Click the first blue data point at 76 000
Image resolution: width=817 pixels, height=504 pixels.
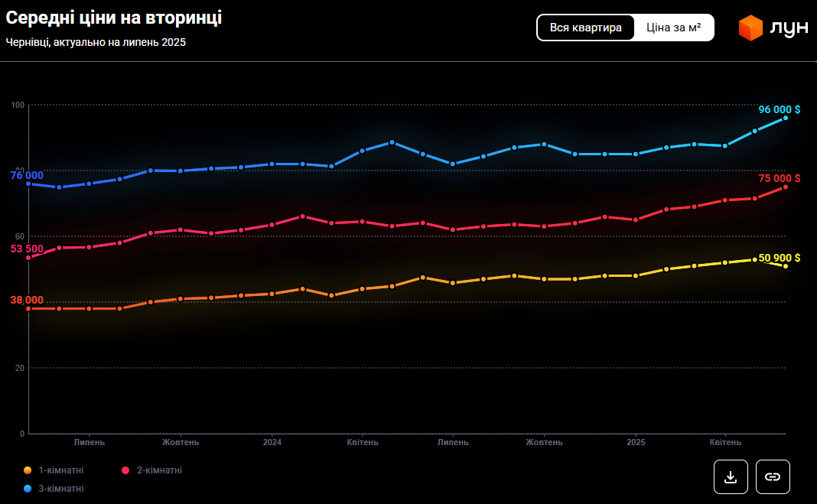click(x=28, y=184)
